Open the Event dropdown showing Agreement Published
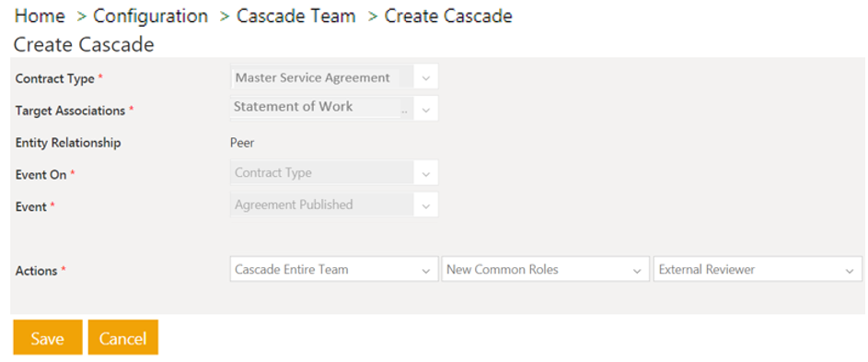The image size is (868, 362). pos(334,204)
